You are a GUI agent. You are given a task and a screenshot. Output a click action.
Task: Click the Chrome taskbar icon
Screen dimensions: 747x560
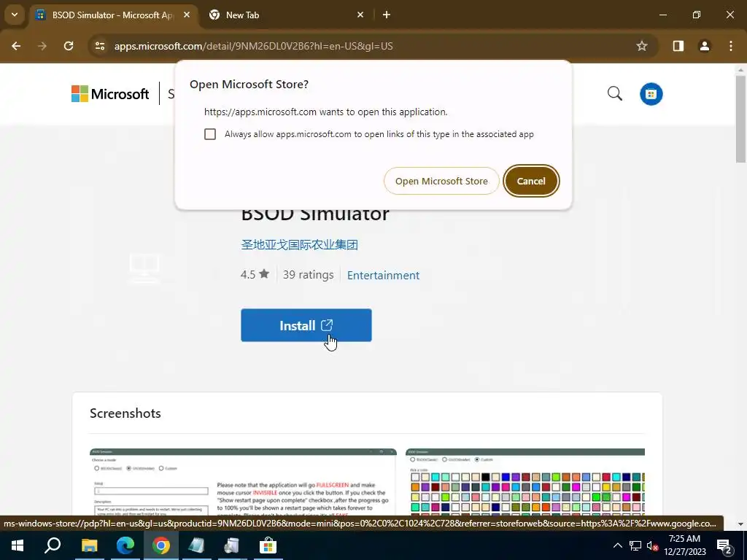tap(161, 545)
